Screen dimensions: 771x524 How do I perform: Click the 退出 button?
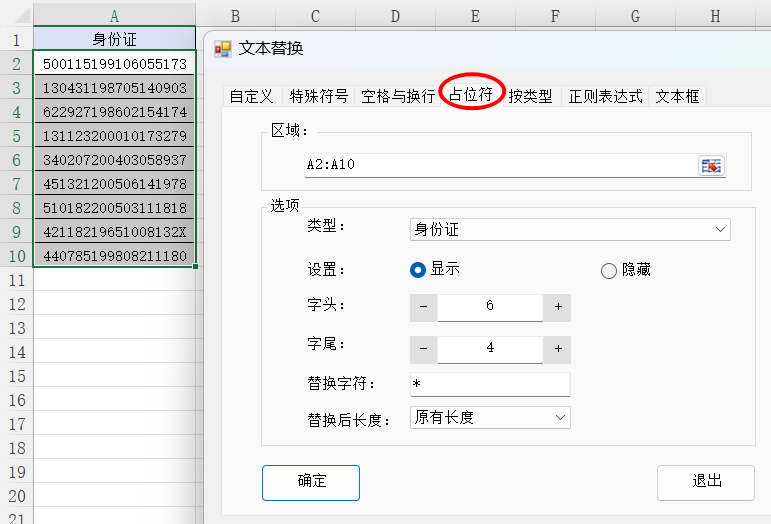706,481
